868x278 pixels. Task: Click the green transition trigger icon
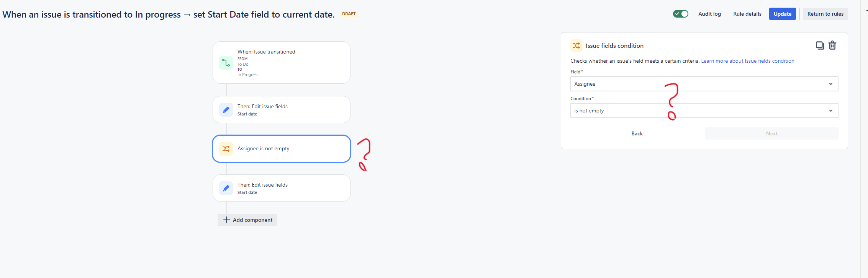[x=226, y=63]
